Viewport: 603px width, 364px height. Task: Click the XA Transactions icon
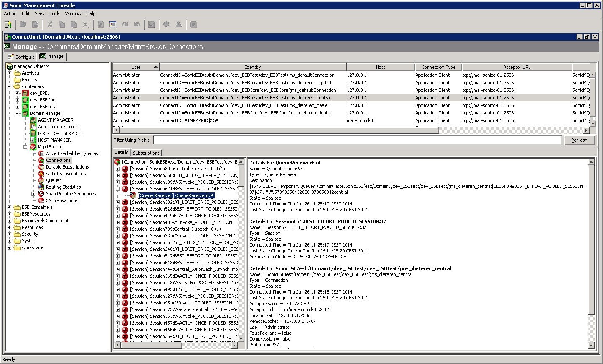[41, 200]
